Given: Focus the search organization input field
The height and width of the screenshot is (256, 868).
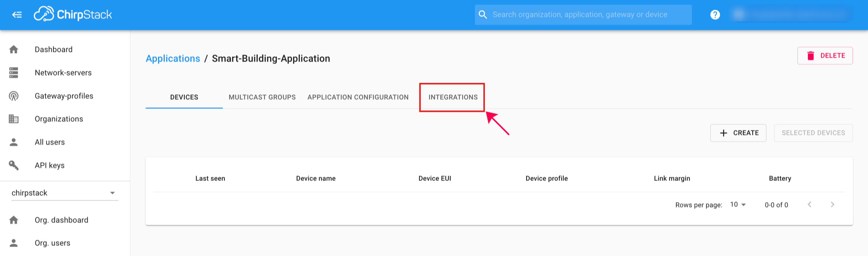Looking at the screenshot, I should click(586, 14).
